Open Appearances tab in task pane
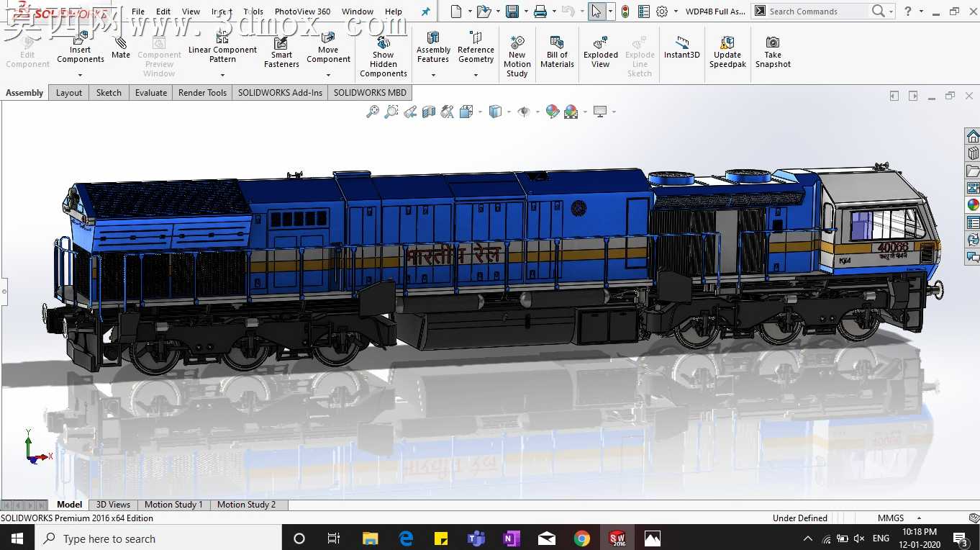This screenshot has height=550, width=980. click(973, 204)
